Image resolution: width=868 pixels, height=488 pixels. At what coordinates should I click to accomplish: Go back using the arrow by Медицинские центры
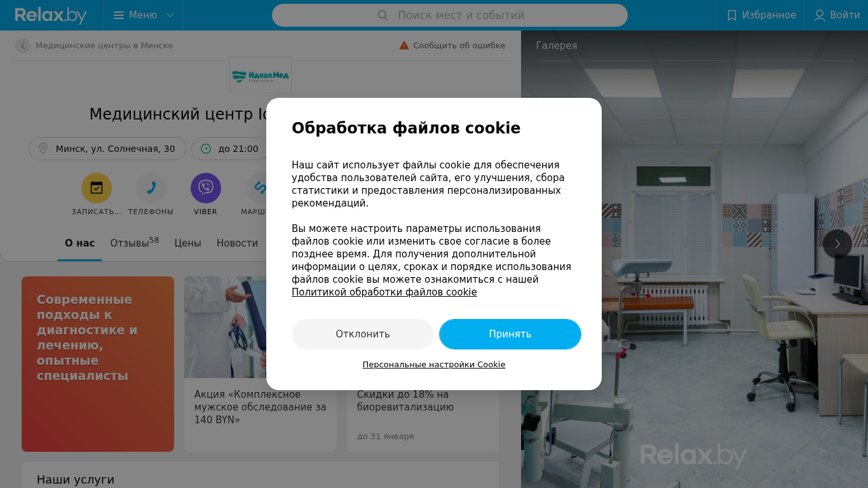(x=23, y=46)
